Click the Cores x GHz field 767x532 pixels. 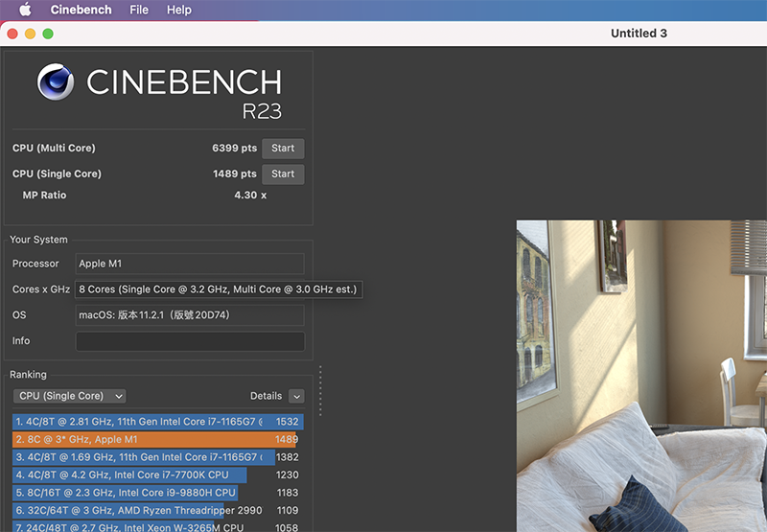pos(219,289)
